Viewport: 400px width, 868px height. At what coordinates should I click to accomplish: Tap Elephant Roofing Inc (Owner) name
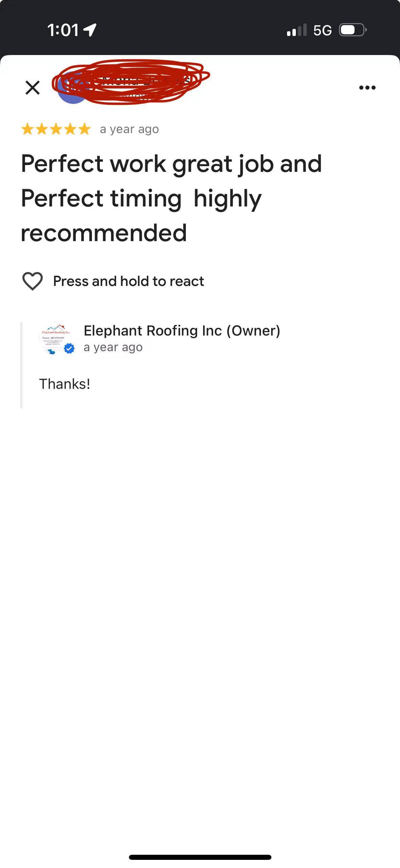point(182,330)
